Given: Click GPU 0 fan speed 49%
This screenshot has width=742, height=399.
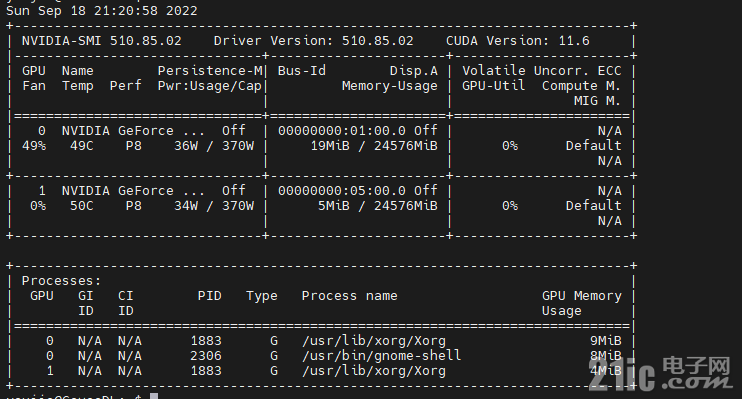Looking at the screenshot, I should point(34,146).
